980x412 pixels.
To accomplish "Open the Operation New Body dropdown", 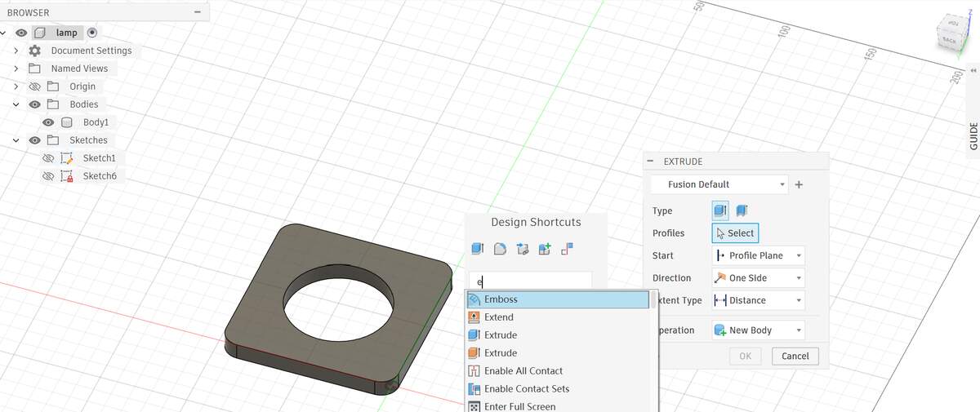I will pyautogui.click(x=758, y=330).
